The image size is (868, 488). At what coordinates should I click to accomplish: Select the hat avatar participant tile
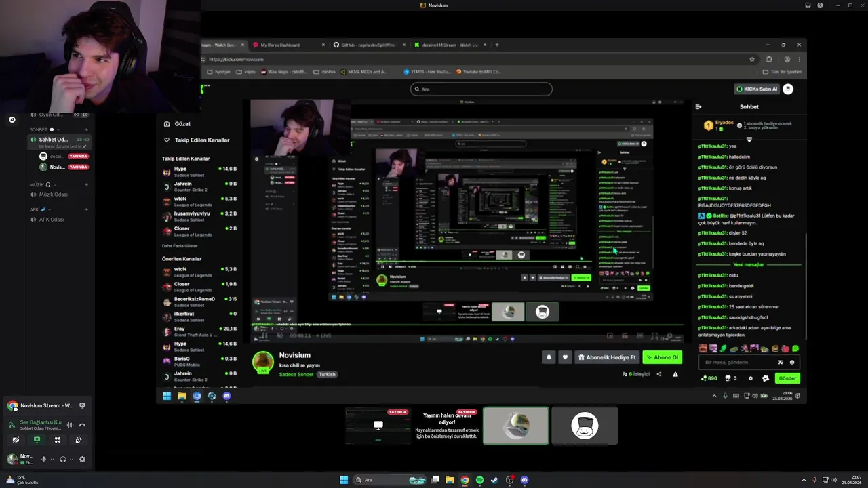(585, 426)
